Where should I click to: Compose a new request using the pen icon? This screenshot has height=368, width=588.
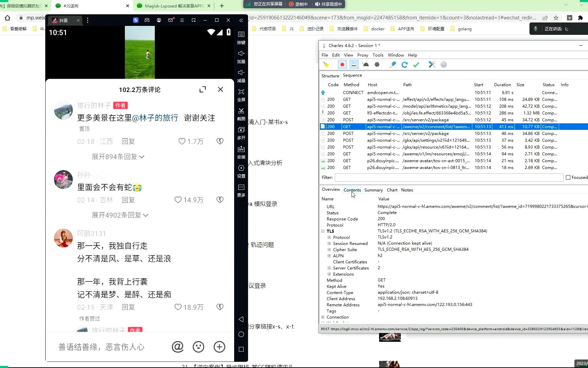coord(393,64)
